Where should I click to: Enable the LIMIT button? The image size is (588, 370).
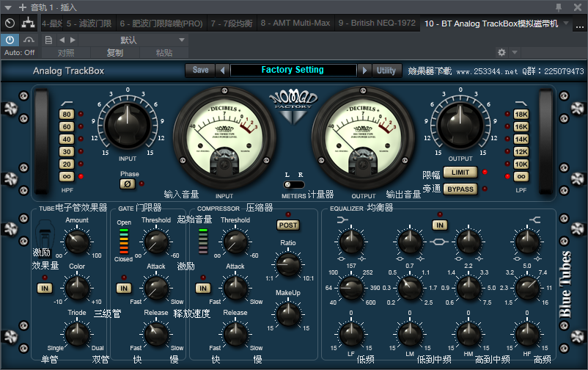point(460,173)
